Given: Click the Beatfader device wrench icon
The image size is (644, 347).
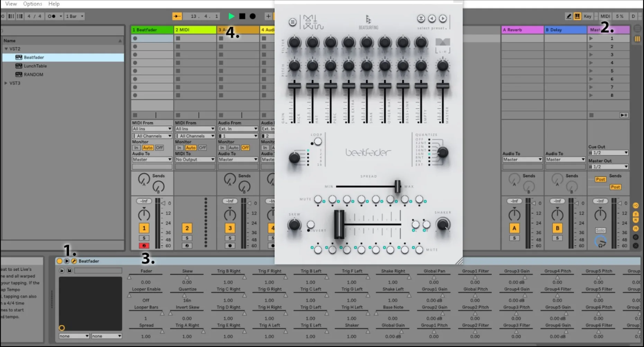Looking at the screenshot, I should pyautogui.click(x=74, y=261).
